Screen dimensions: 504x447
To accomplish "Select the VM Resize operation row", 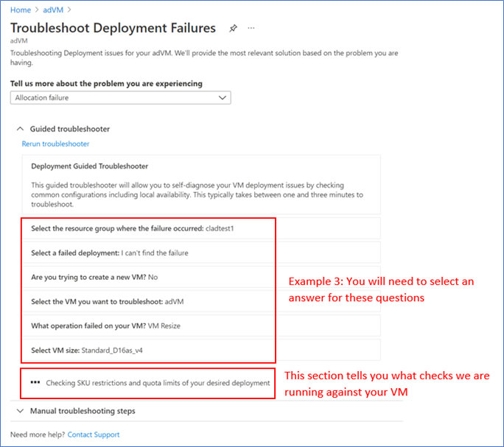I will pyautogui.click(x=201, y=325).
